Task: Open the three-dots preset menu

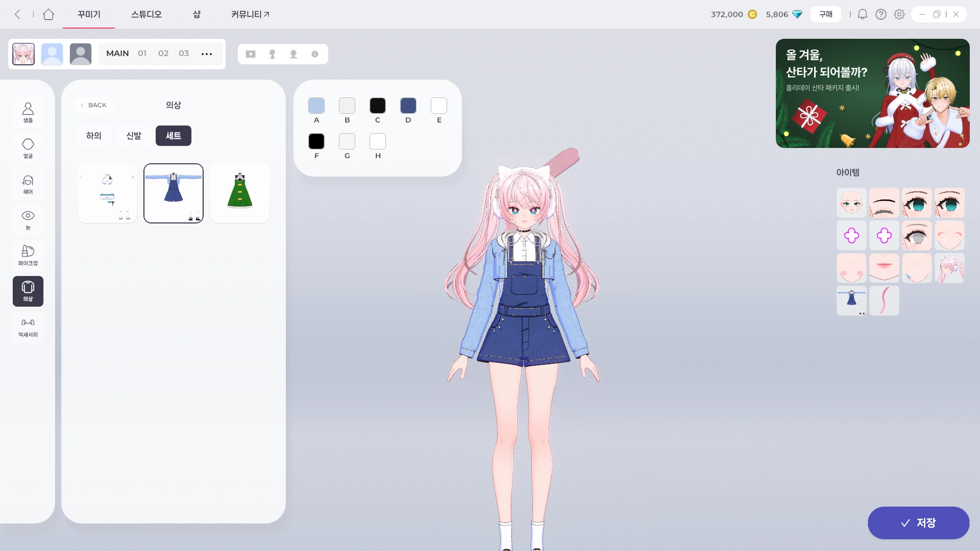Action: click(207, 54)
